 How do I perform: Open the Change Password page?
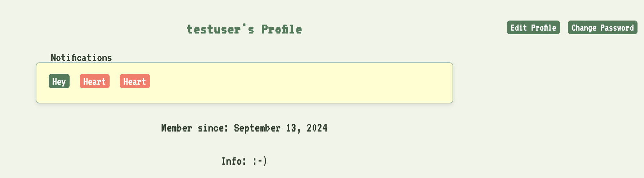pyautogui.click(x=602, y=28)
